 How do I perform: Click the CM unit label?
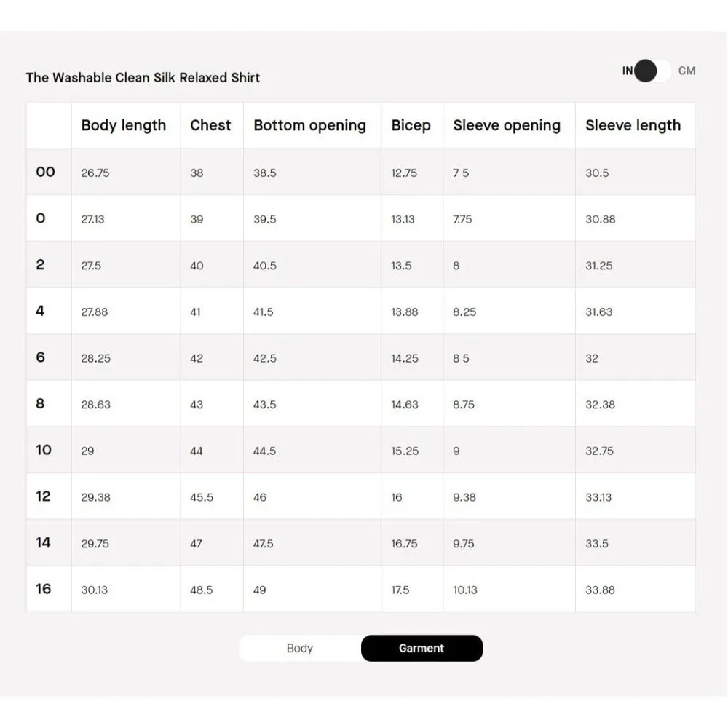(x=687, y=71)
